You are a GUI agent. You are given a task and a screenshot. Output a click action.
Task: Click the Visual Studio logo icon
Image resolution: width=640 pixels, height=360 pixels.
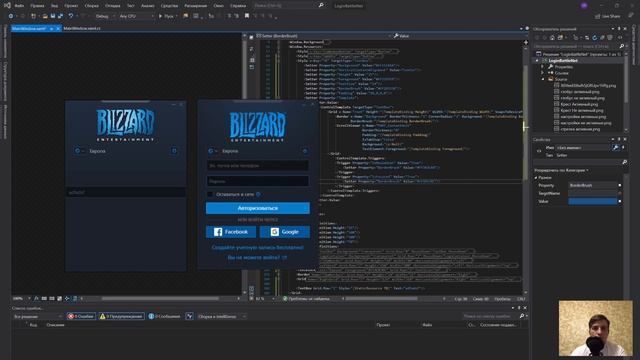(7, 5)
